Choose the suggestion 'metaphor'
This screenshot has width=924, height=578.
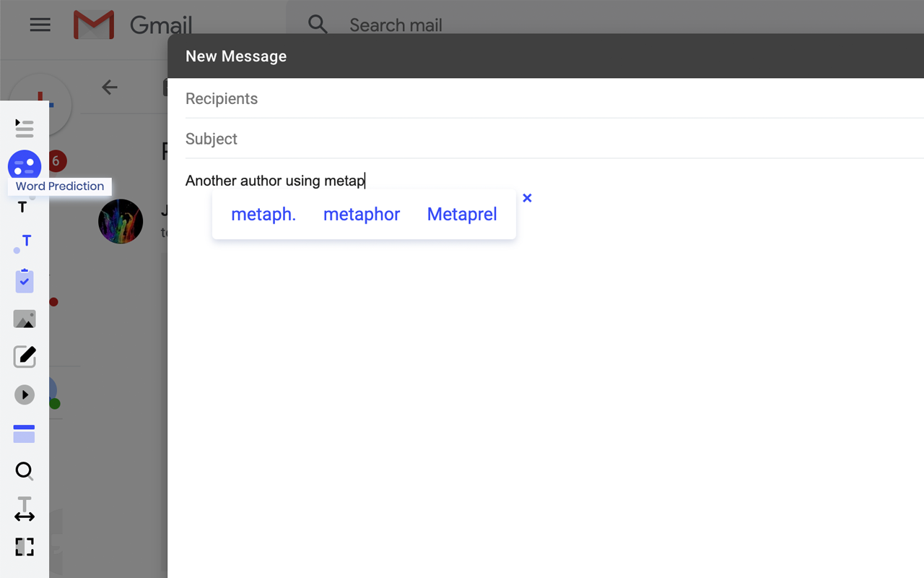(x=362, y=214)
